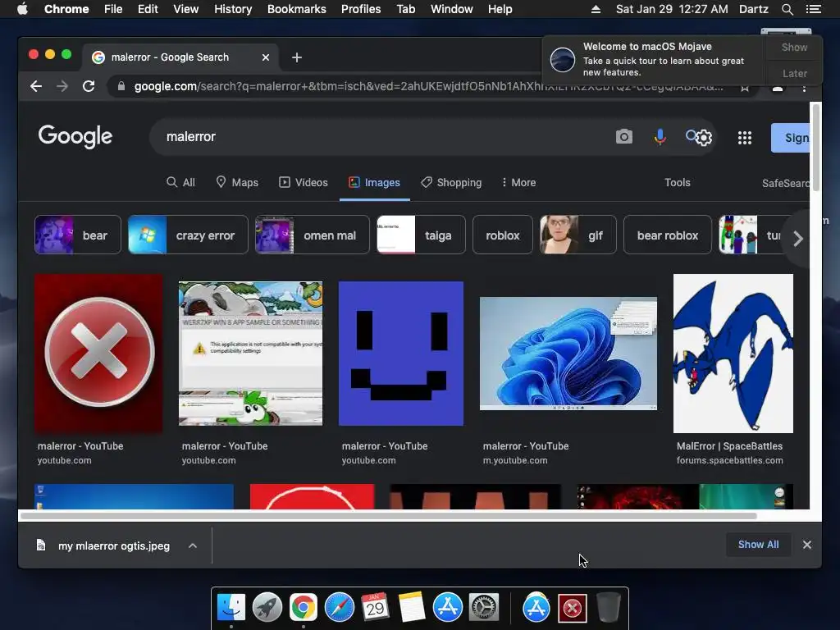
Task: Select the bear suggestion chip
Action: [78, 235]
